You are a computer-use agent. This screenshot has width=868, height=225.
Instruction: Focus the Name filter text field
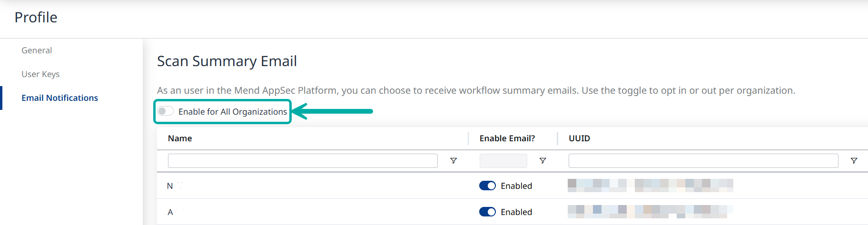tap(302, 161)
